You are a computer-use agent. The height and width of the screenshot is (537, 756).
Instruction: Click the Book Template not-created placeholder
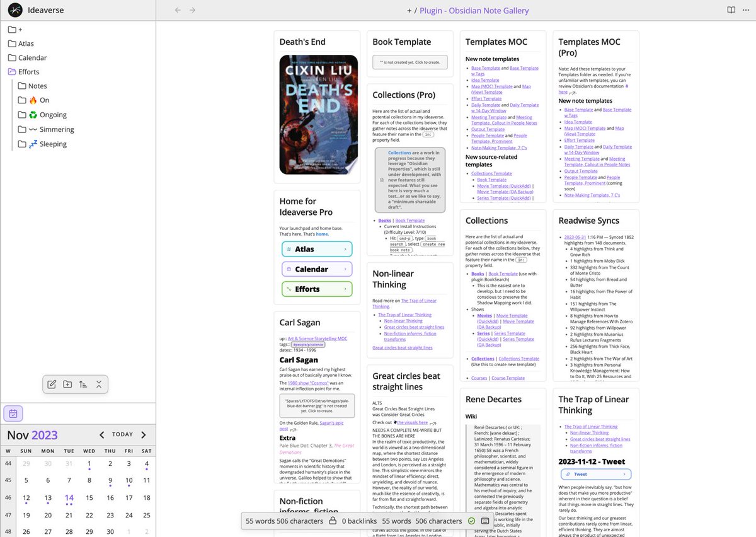410,62
